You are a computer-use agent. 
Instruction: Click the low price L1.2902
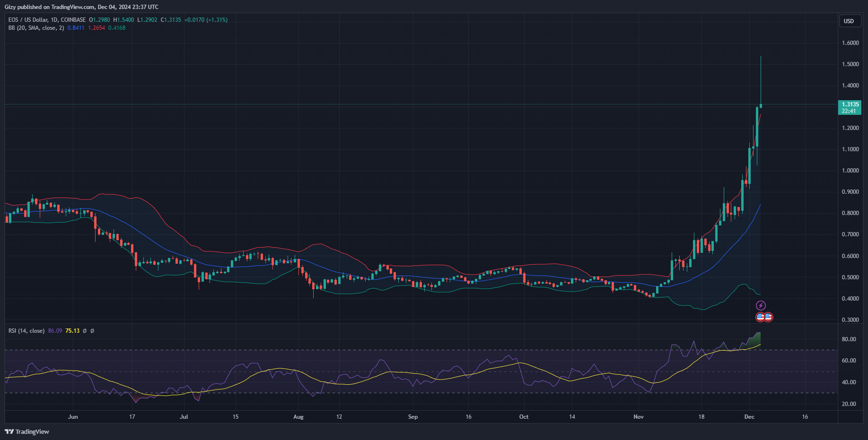pyautogui.click(x=147, y=20)
